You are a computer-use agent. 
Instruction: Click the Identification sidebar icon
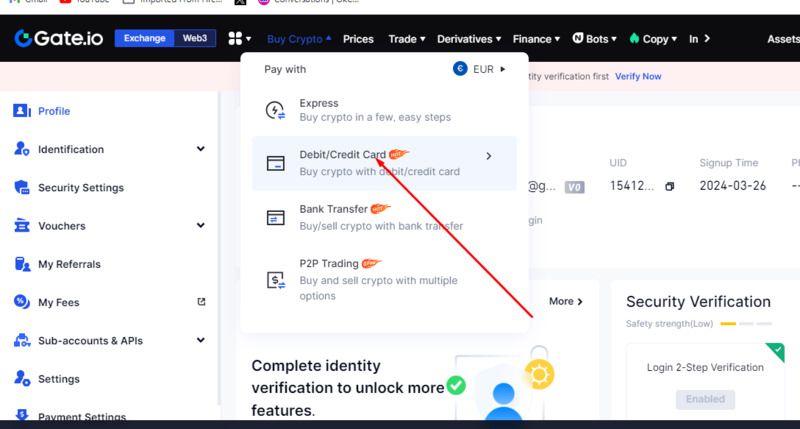point(21,149)
